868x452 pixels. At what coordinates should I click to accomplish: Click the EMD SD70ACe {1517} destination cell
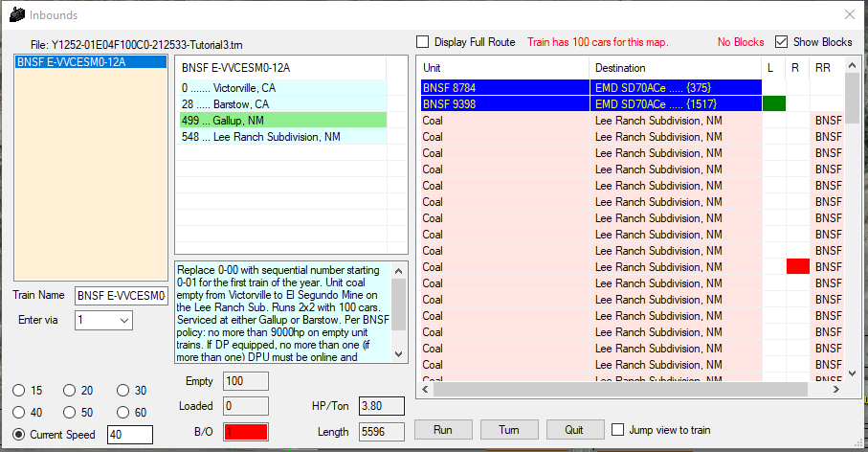tap(676, 104)
